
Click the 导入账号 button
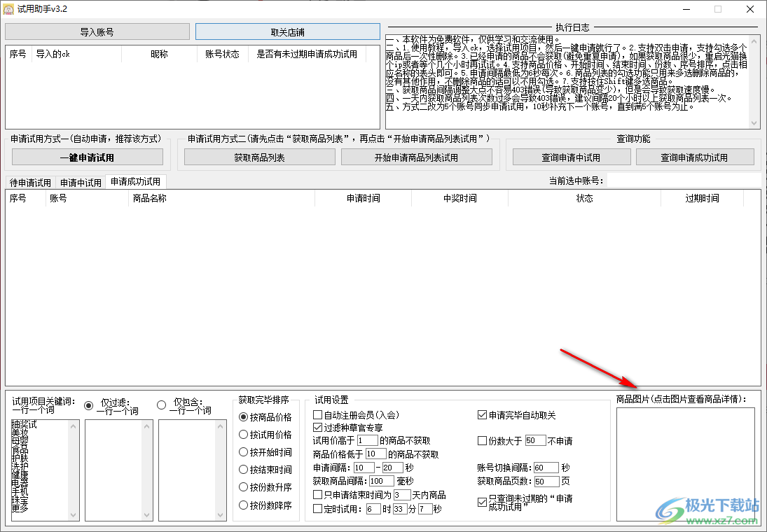pos(97,31)
